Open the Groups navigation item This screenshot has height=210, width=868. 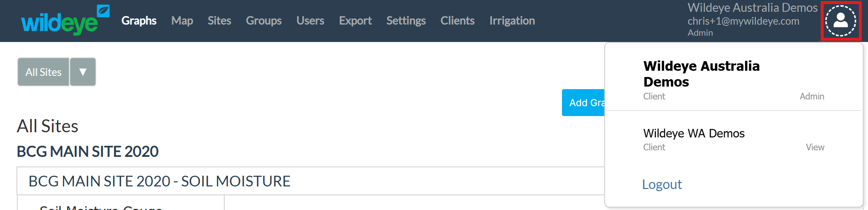click(264, 21)
